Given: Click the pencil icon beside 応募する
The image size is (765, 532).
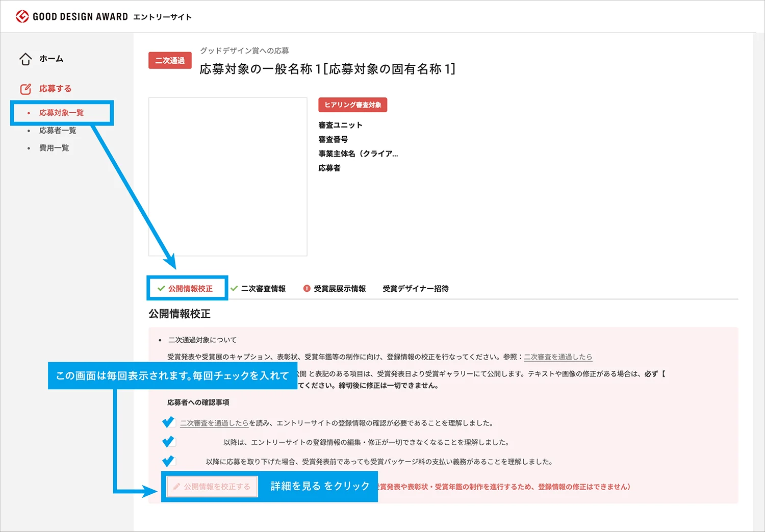Looking at the screenshot, I should pos(25,88).
